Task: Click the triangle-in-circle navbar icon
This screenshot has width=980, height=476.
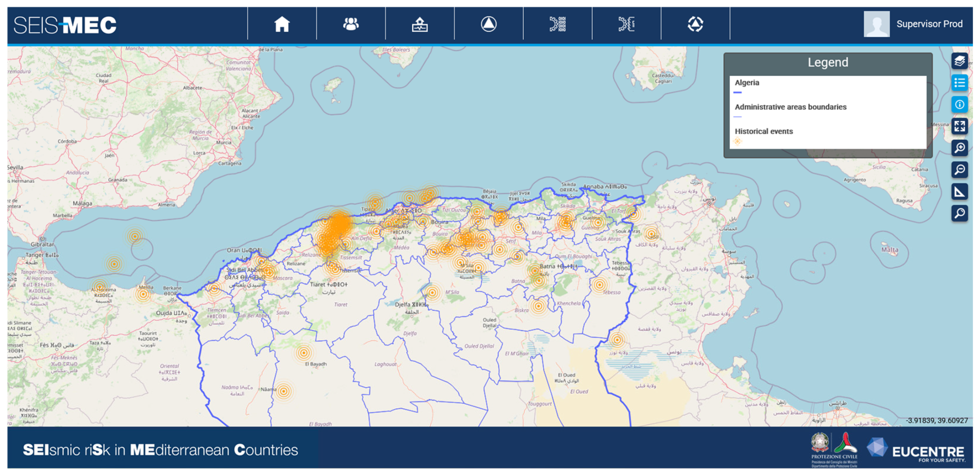Action: (x=489, y=24)
